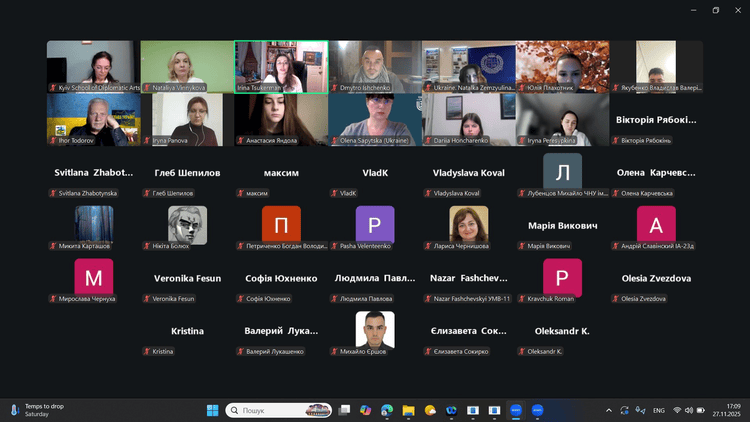Click the pink A avatar of Андрій Славінский
Screen dimensions: 750x422
656,224
